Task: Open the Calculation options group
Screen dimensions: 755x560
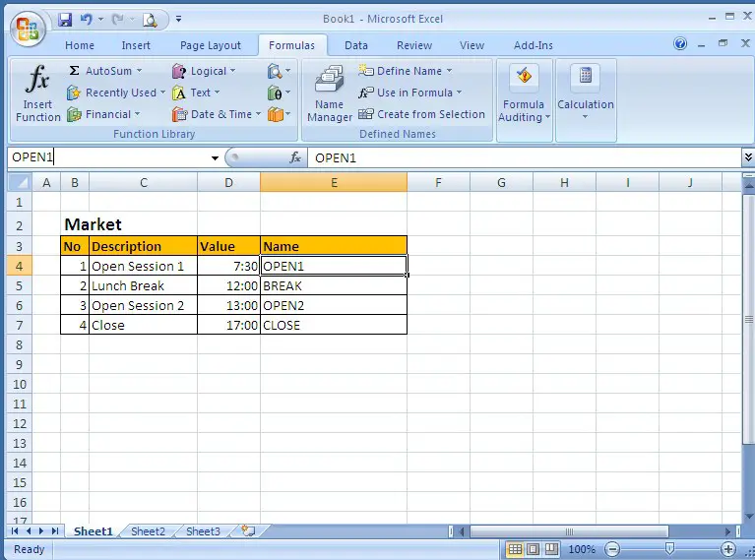Action: click(586, 99)
